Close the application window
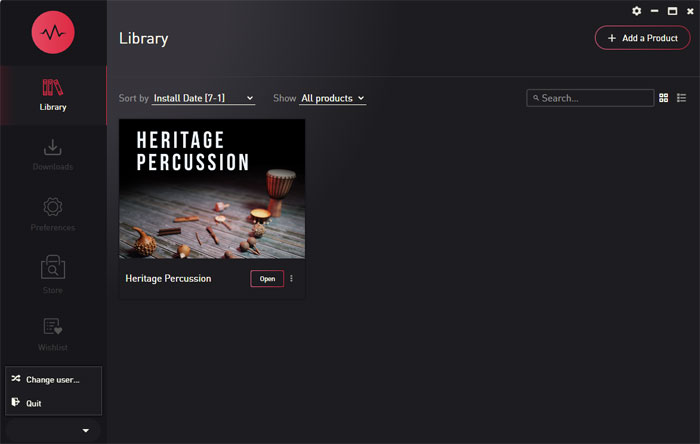 point(690,11)
